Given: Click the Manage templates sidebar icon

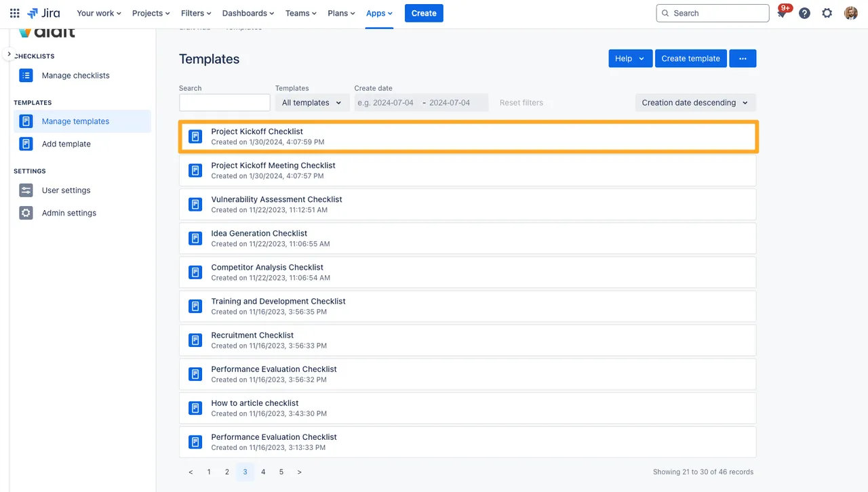Looking at the screenshot, I should [26, 121].
